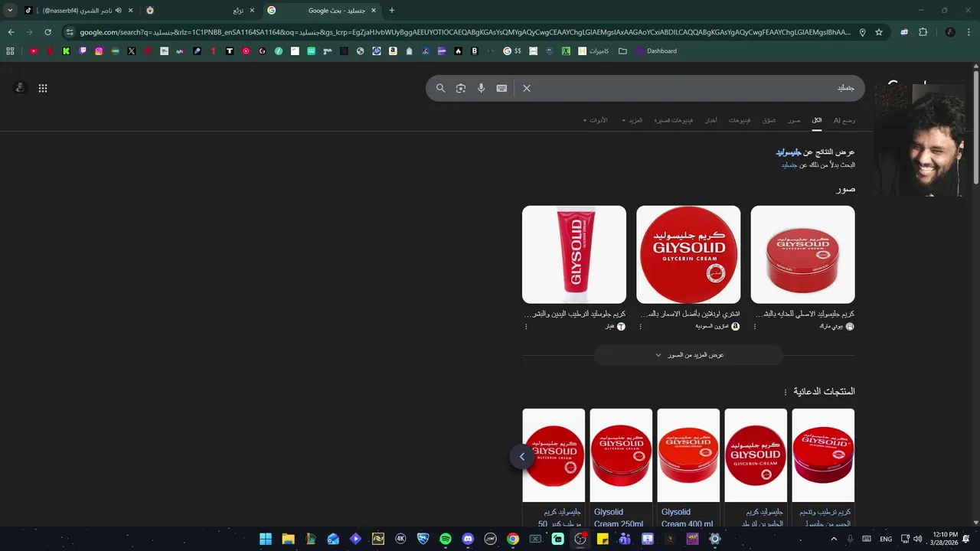Switch ENG input language indicator
Screen dimensions: 980x551
[886, 539]
